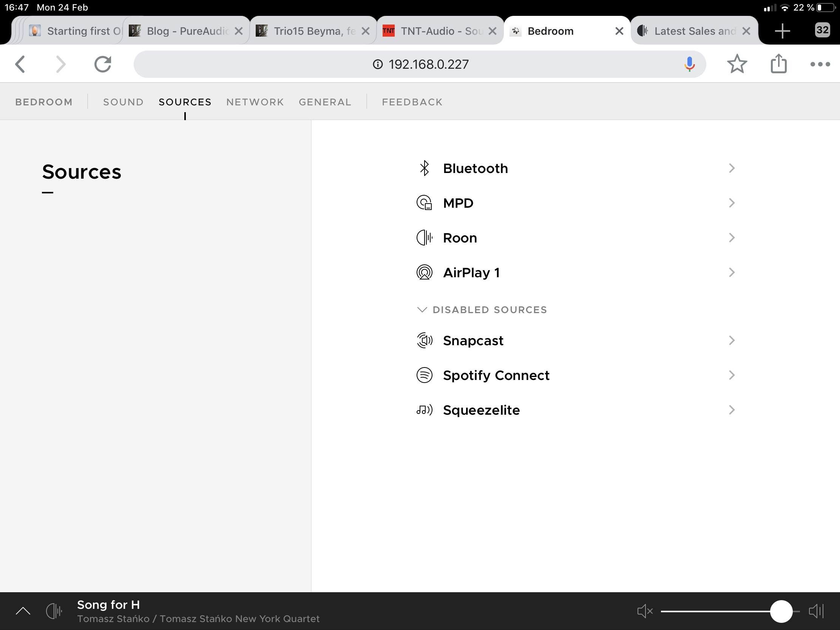Tap the voice search microphone
The height and width of the screenshot is (630, 840).
[x=689, y=64]
